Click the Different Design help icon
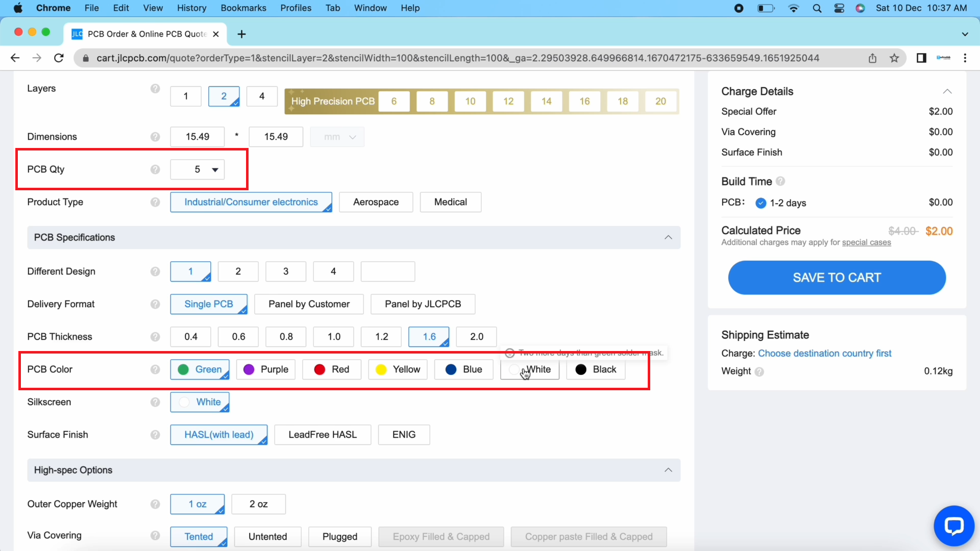 tap(155, 271)
